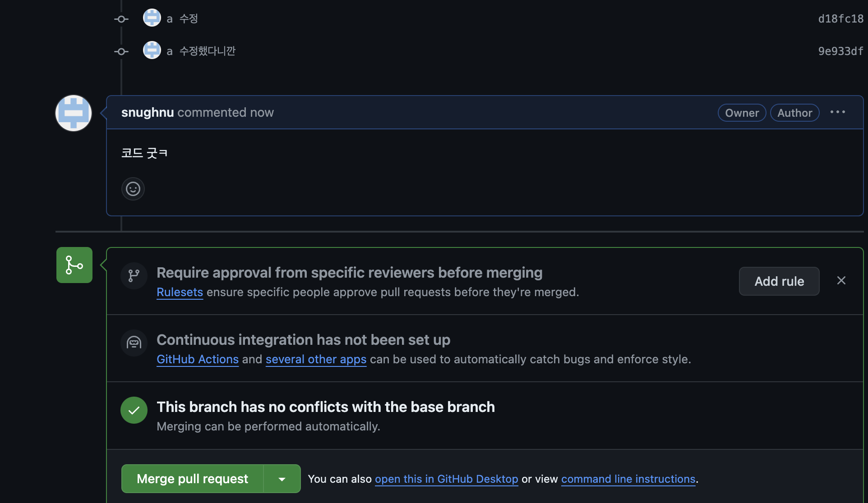Click the green merge branch icon
Viewport: 868px width, 503px height.
coord(74,265)
